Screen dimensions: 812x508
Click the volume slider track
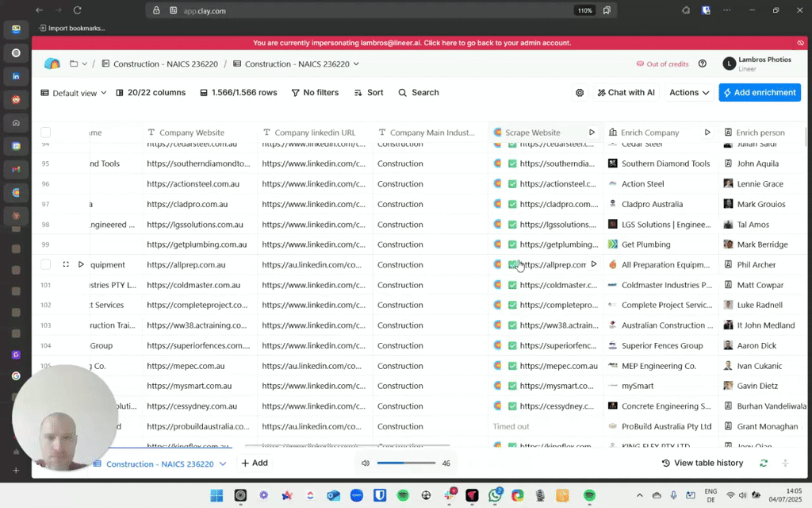(406, 463)
